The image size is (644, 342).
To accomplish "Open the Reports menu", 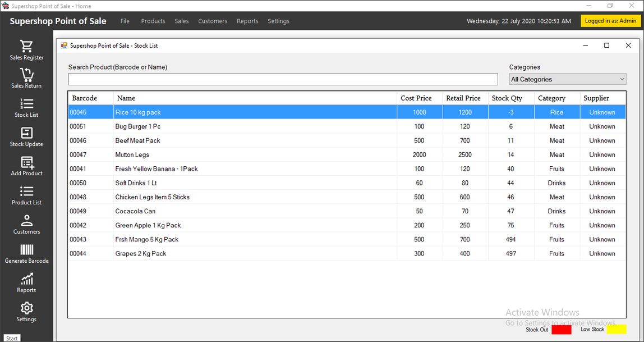I will click(x=247, y=21).
